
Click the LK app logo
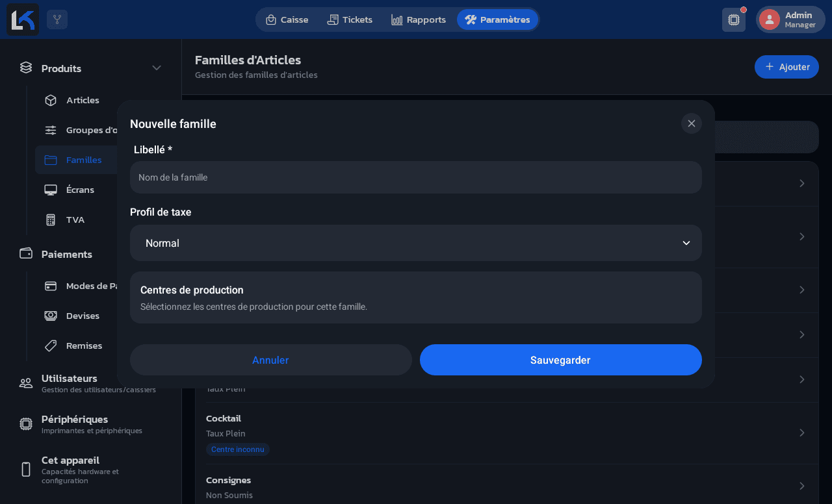23,19
